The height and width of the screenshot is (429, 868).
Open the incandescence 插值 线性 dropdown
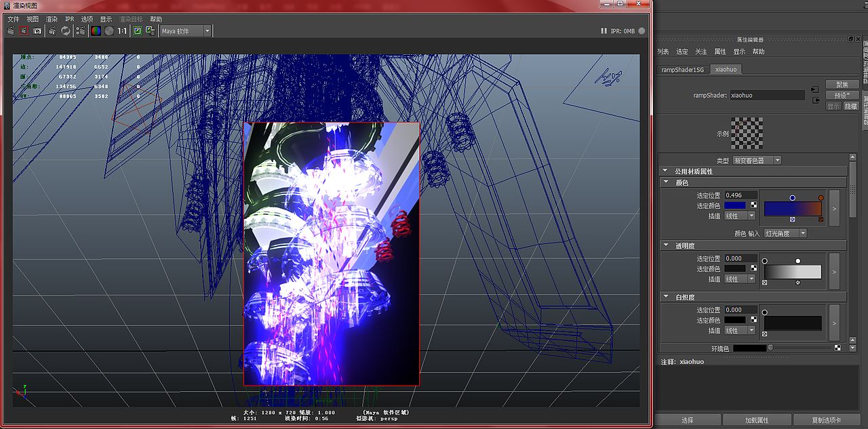pos(740,331)
